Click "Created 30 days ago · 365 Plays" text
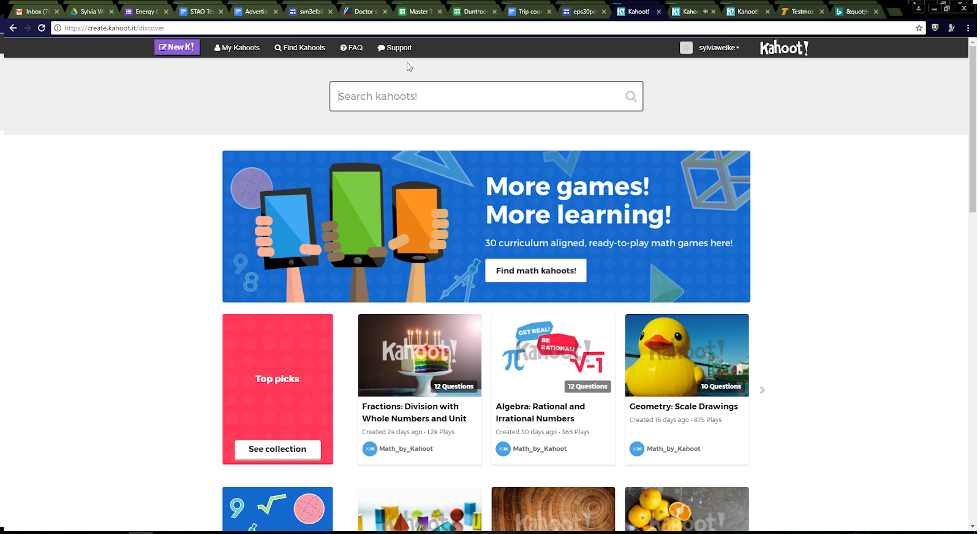Screen dimensions: 980x534 coord(543,432)
